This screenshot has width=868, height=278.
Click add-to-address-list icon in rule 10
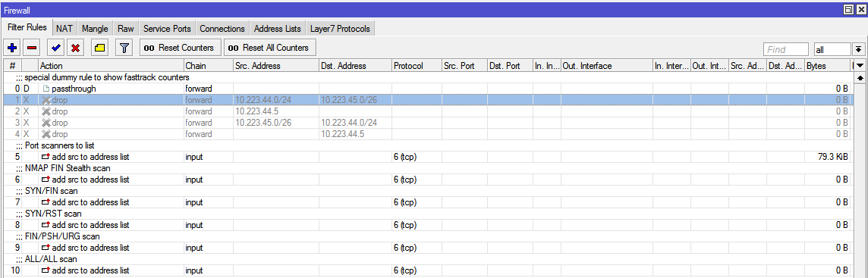[46, 270]
